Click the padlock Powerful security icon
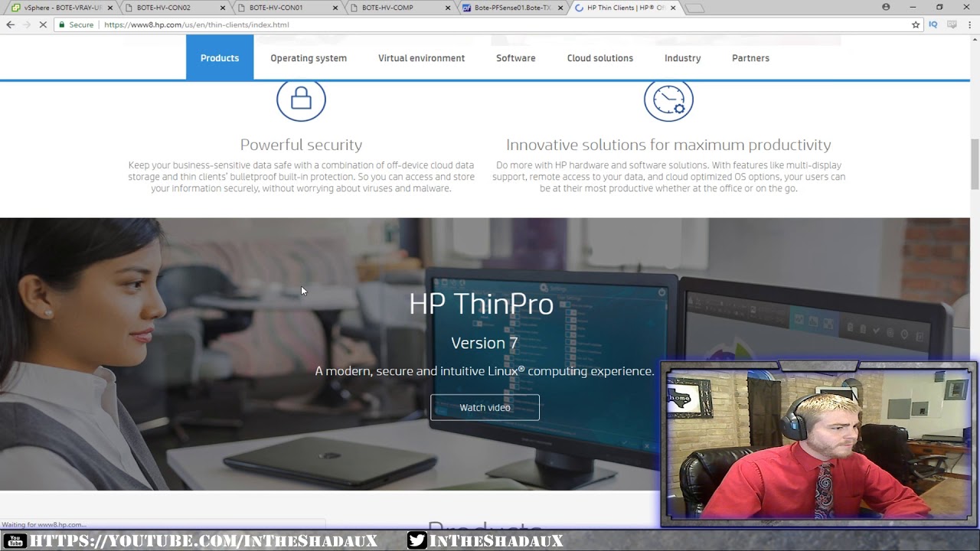Viewport: 980px width, 551px height. [x=301, y=99]
